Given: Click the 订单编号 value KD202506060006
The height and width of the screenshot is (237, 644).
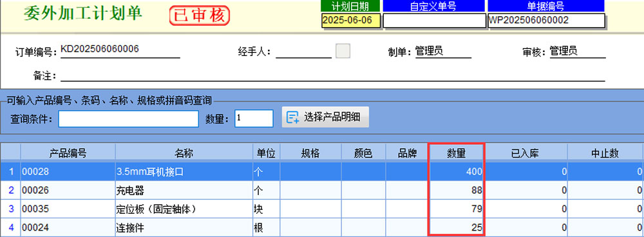Looking at the screenshot, I should pos(100,50).
